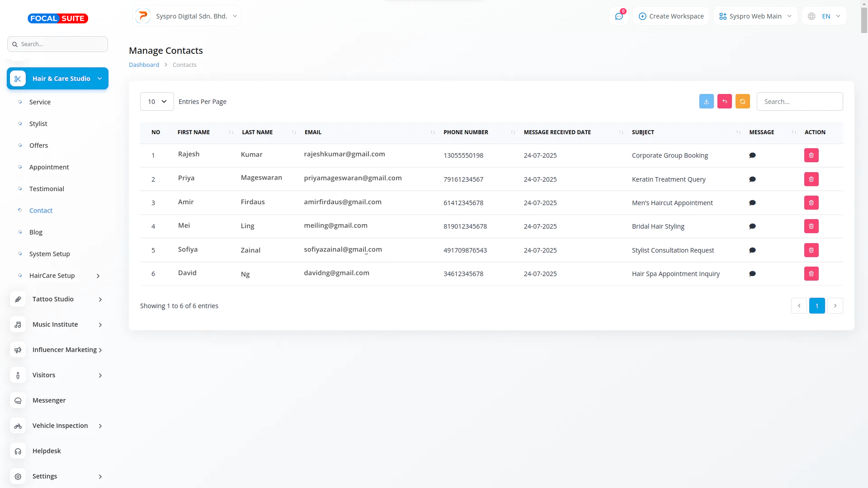Open the Messenger sidebar item

click(49, 400)
